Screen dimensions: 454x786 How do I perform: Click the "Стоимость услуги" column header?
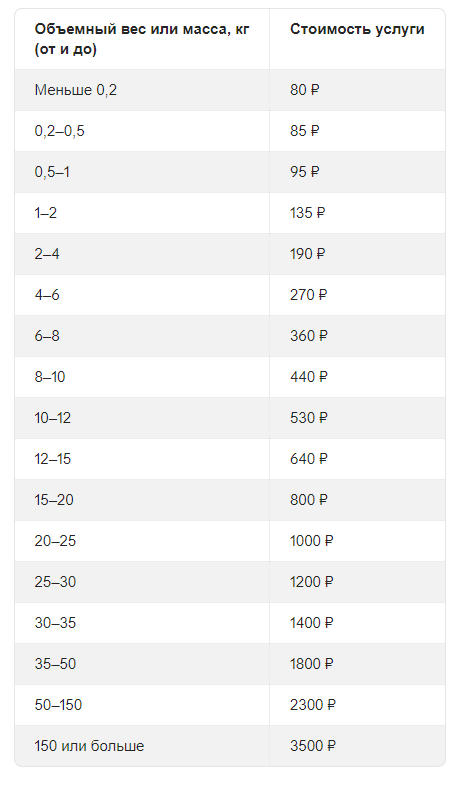click(x=357, y=30)
